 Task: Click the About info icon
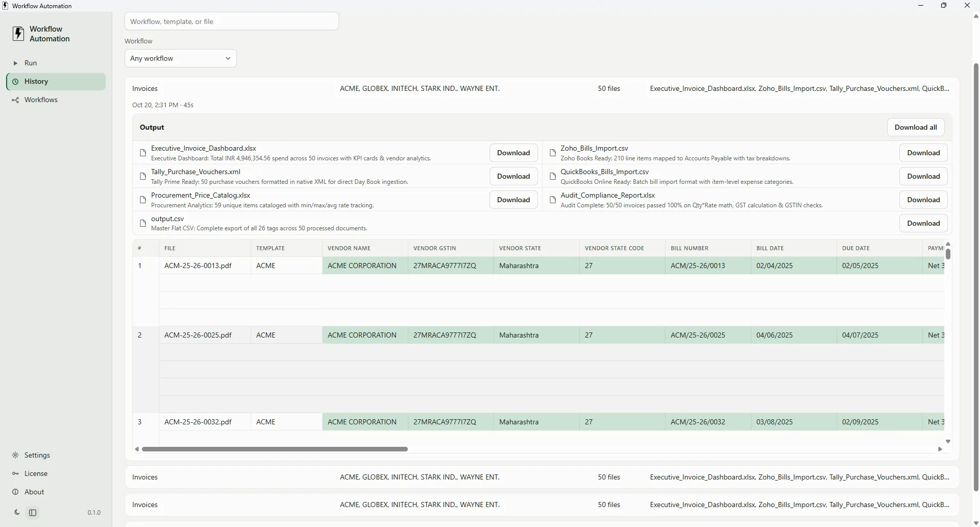pyautogui.click(x=15, y=492)
